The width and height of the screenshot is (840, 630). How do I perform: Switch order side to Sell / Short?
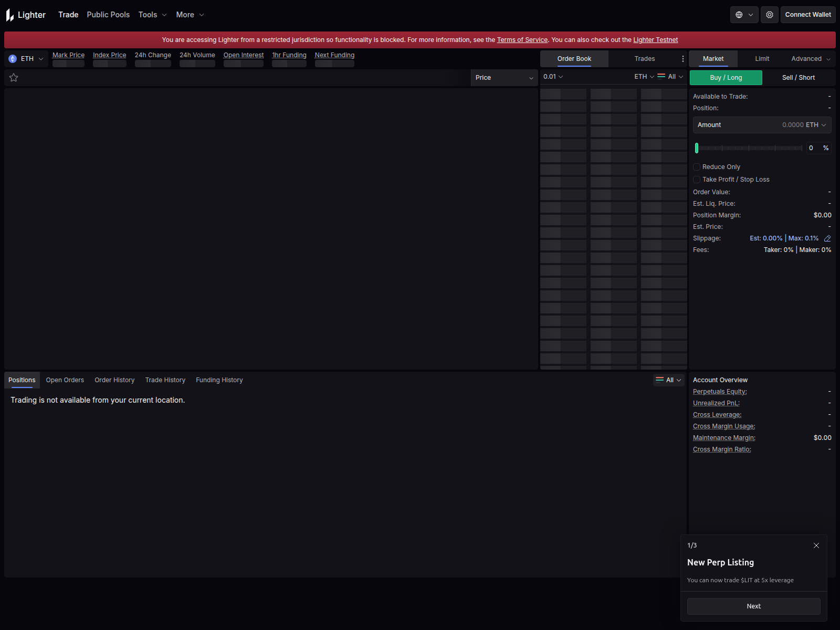[798, 77]
